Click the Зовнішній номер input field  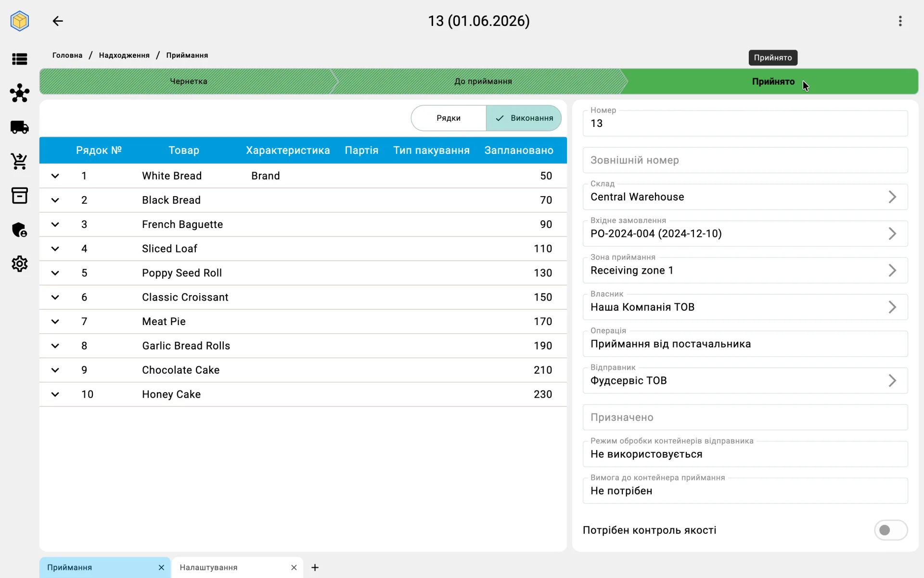tap(745, 160)
